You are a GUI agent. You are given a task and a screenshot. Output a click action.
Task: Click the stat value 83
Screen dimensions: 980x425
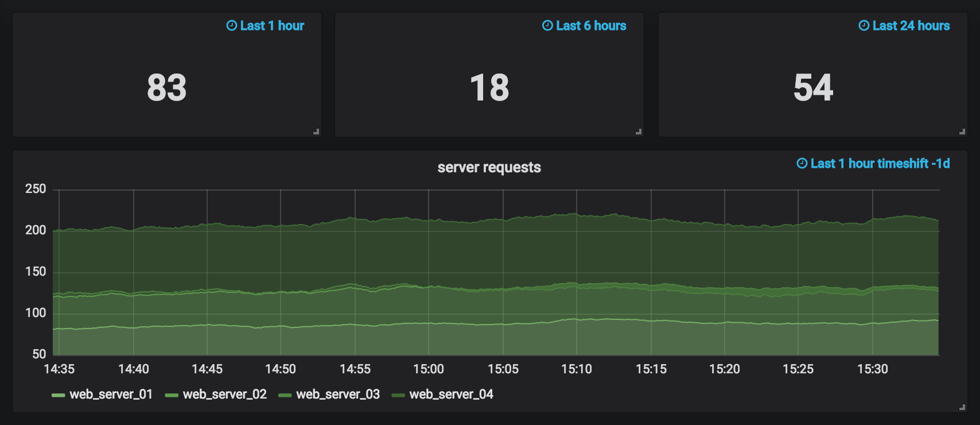point(166,88)
